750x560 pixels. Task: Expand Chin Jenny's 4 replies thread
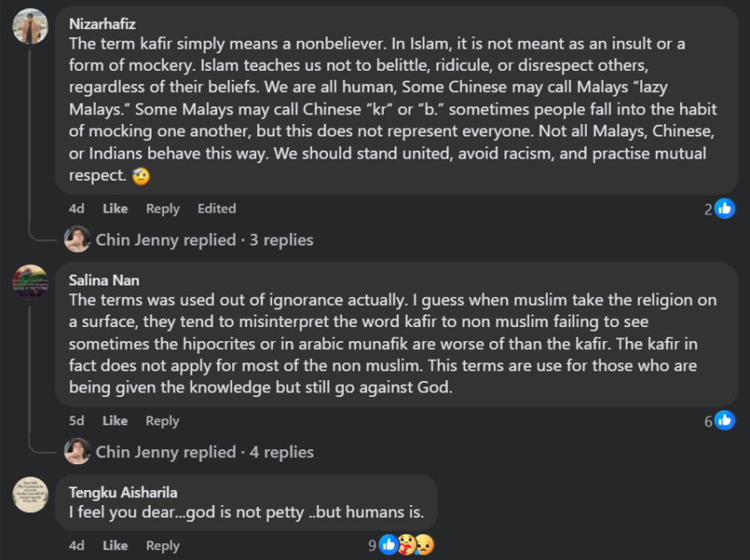(204, 452)
